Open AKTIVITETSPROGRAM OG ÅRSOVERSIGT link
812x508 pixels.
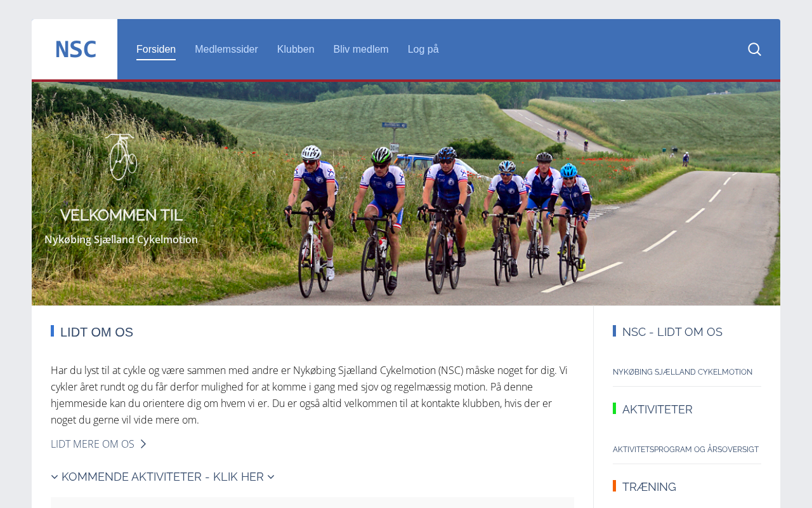coord(686,450)
